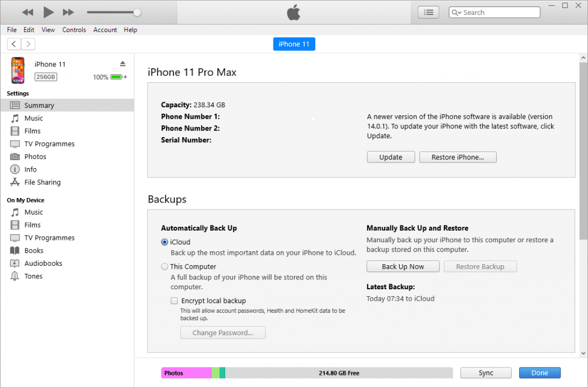Maximize the iTunes window
The image size is (588, 388).
click(565, 6)
